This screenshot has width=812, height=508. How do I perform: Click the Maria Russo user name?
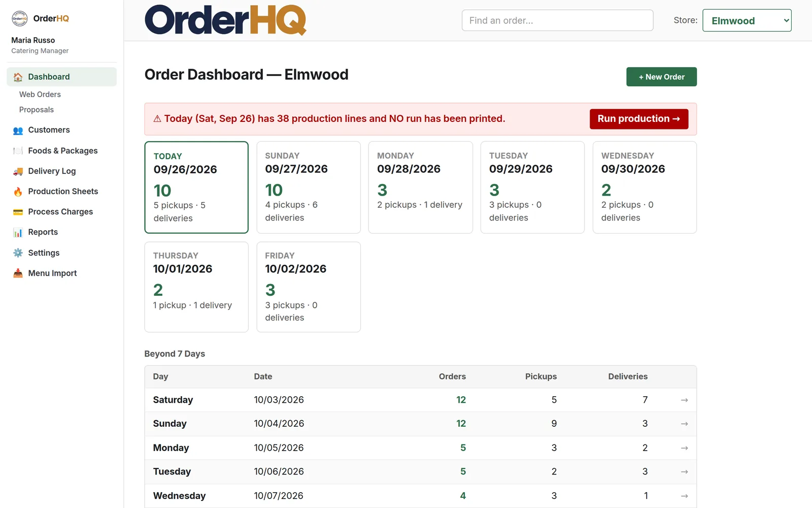[x=33, y=40]
